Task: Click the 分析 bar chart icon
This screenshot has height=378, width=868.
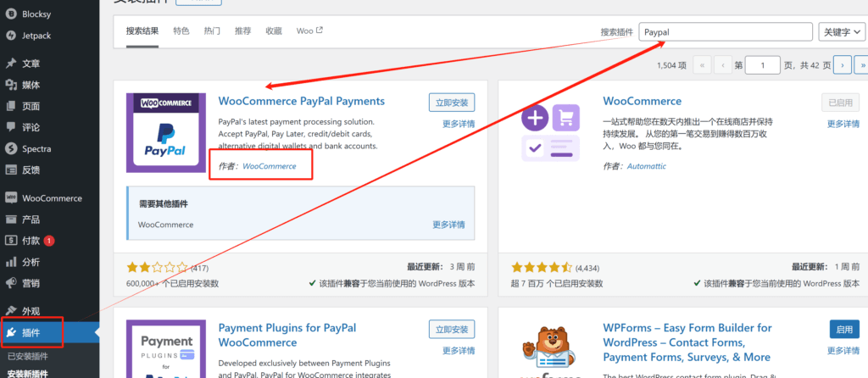Action: click(x=10, y=262)
